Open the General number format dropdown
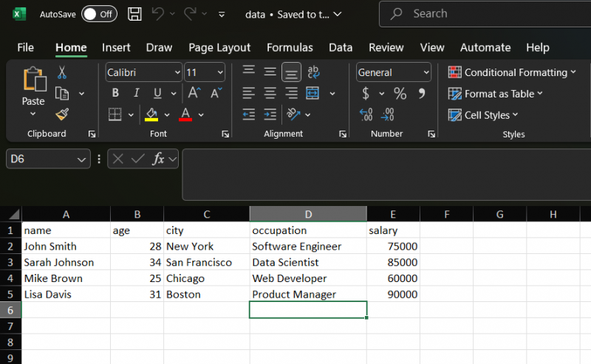 click(426, 72)
